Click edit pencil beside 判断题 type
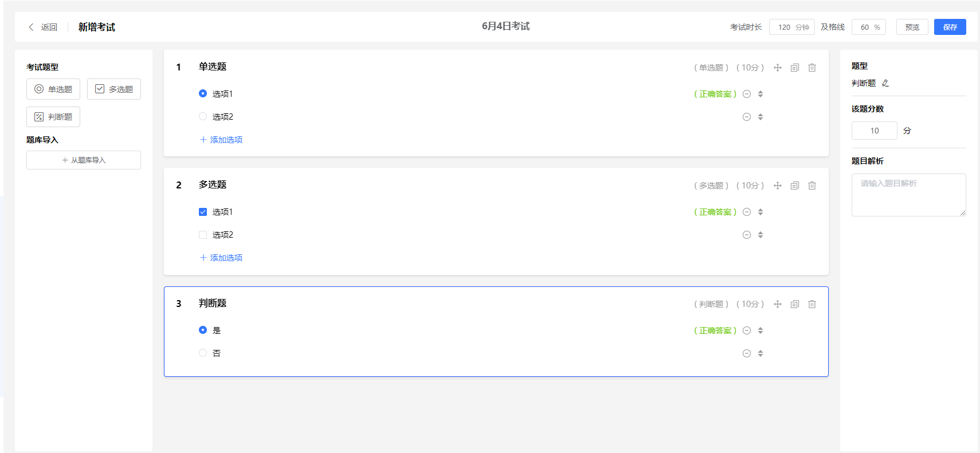 tap(885, 83)
